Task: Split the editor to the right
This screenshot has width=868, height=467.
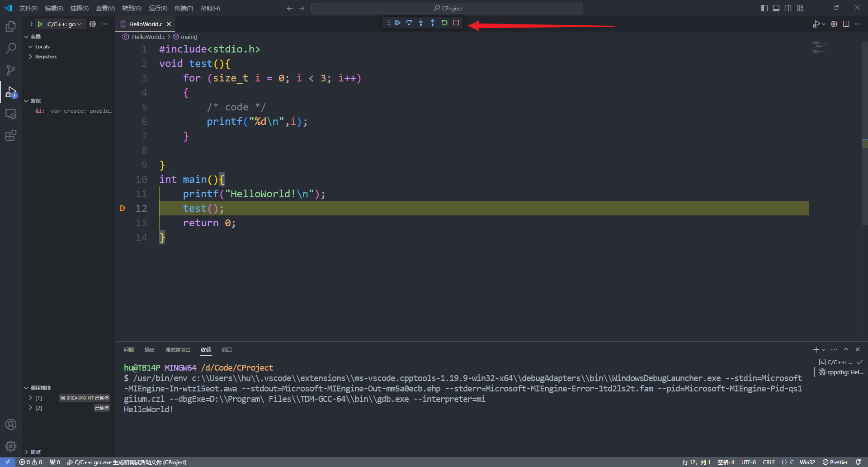Action: click(x=846, y=24)
